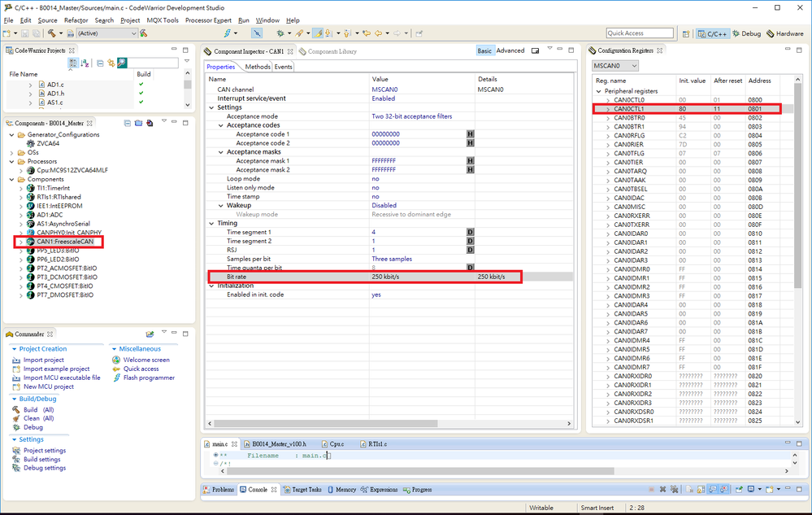Click the H button for Acceptance mask 2
The height and width of the screenshot is (515, 812).
(471, 170)
